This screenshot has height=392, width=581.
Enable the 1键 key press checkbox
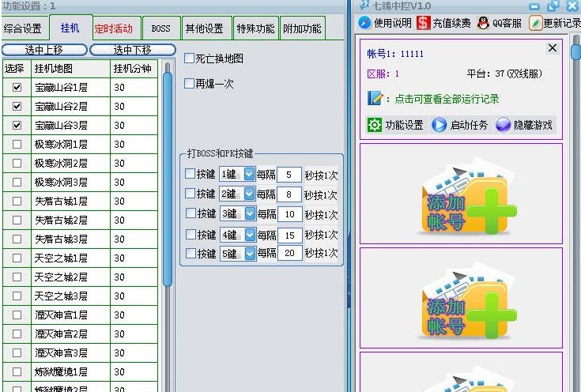[x=190, y=173]
